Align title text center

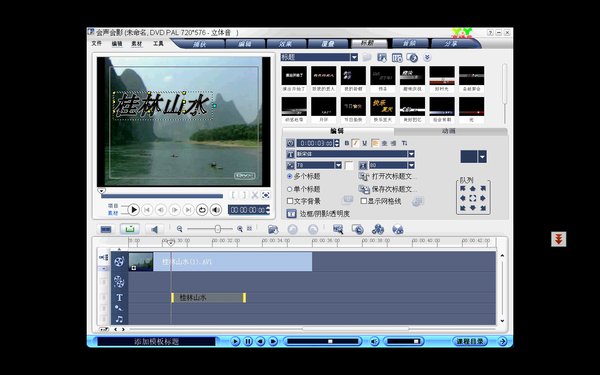[385, 143]
